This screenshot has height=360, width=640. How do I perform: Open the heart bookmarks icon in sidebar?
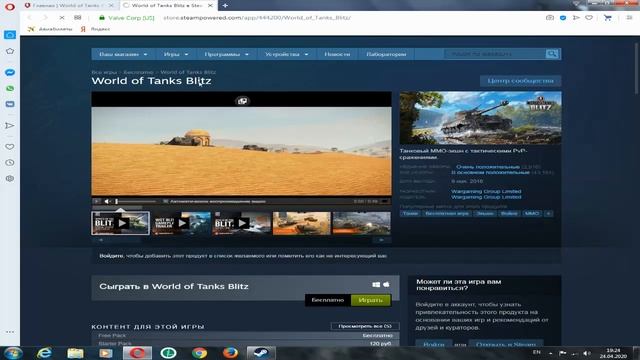[x=10, y=147]
